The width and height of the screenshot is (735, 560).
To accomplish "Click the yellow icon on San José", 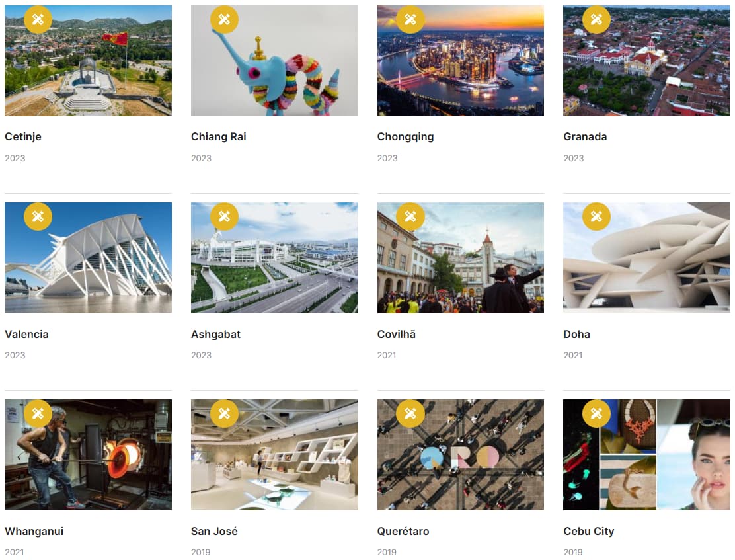I will pyautogui.click(x=224, y=413).
